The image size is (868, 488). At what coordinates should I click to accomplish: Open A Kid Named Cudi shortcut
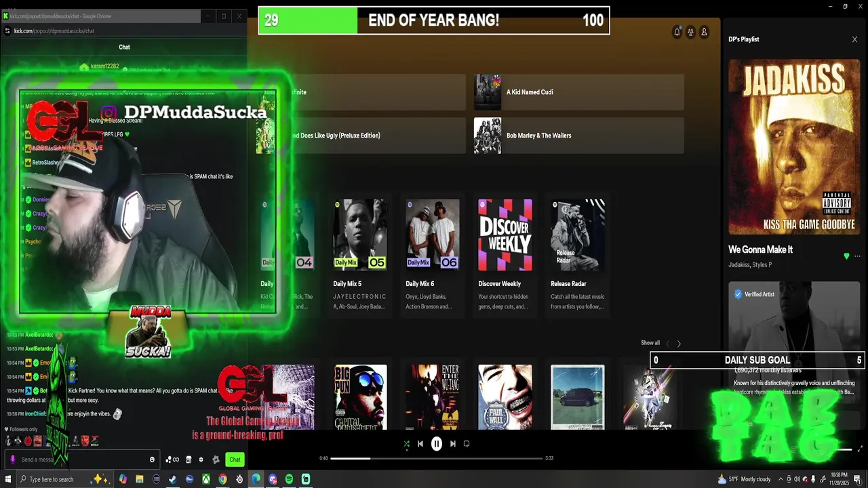[578, 92]
